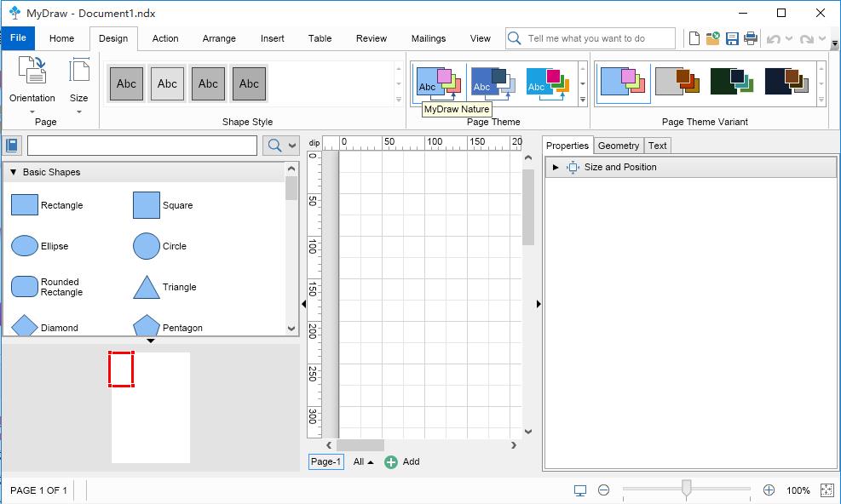Apply the second light Abc shape style

pyautogui.click(x=167, y=83)
